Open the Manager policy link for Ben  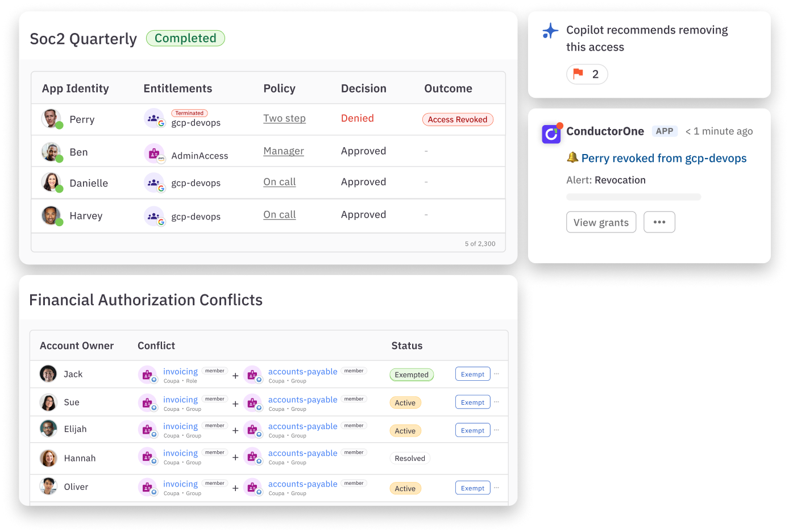point(284,151)
